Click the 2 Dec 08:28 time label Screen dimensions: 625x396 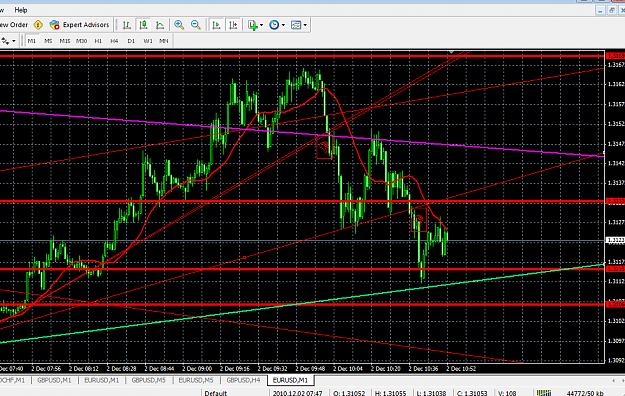pyautogui.click(x=122, y=369)
